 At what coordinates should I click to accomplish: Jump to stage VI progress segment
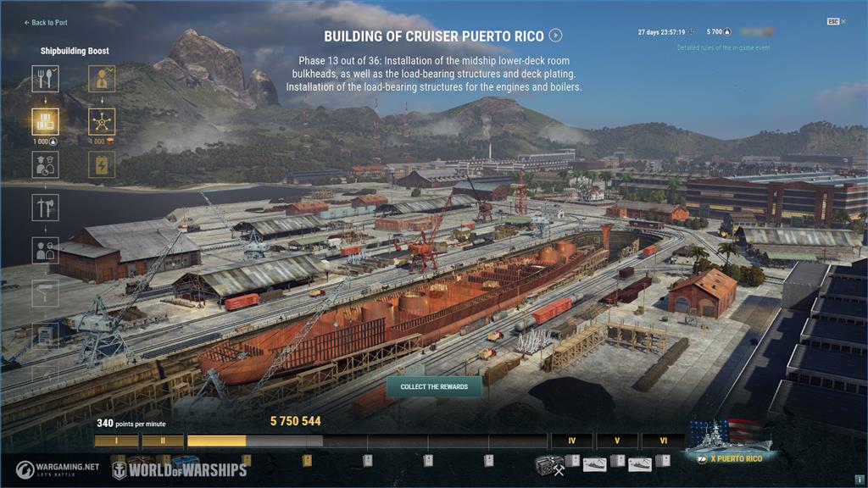(x=663, y=441)
